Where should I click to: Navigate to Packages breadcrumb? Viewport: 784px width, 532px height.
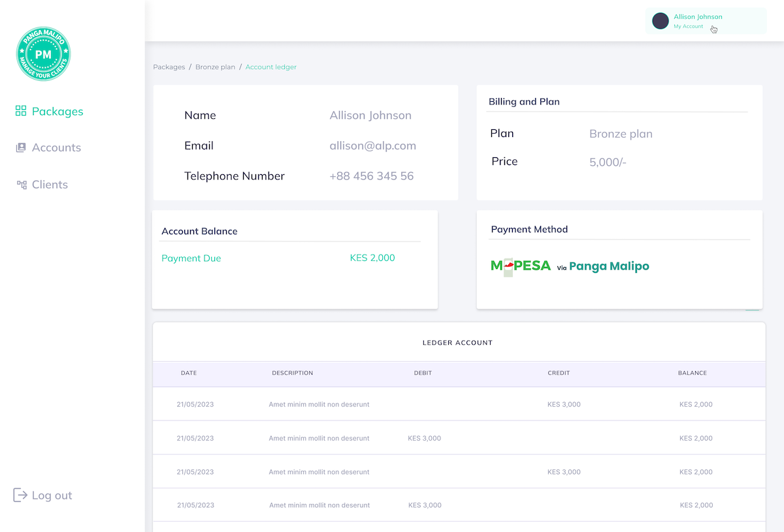click(169, 67)
